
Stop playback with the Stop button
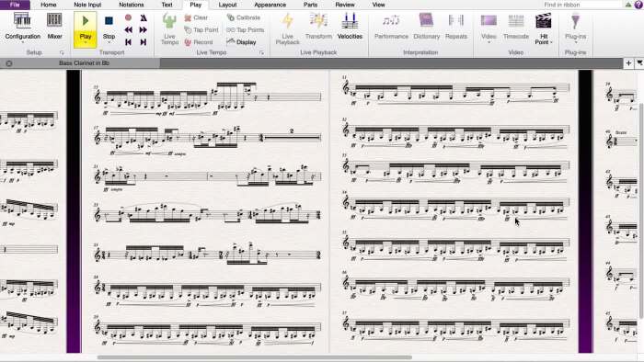coord(109,28)
